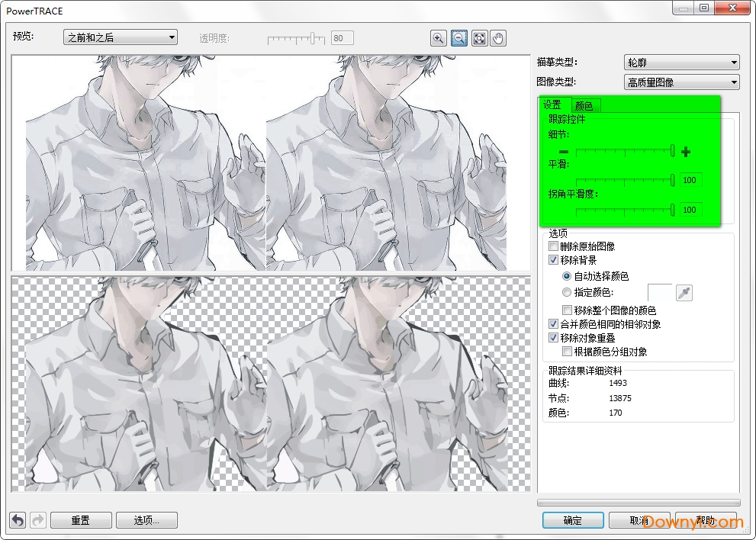Switch to the 设置 tab
The image size is (756, 540).
coord(552,105)
